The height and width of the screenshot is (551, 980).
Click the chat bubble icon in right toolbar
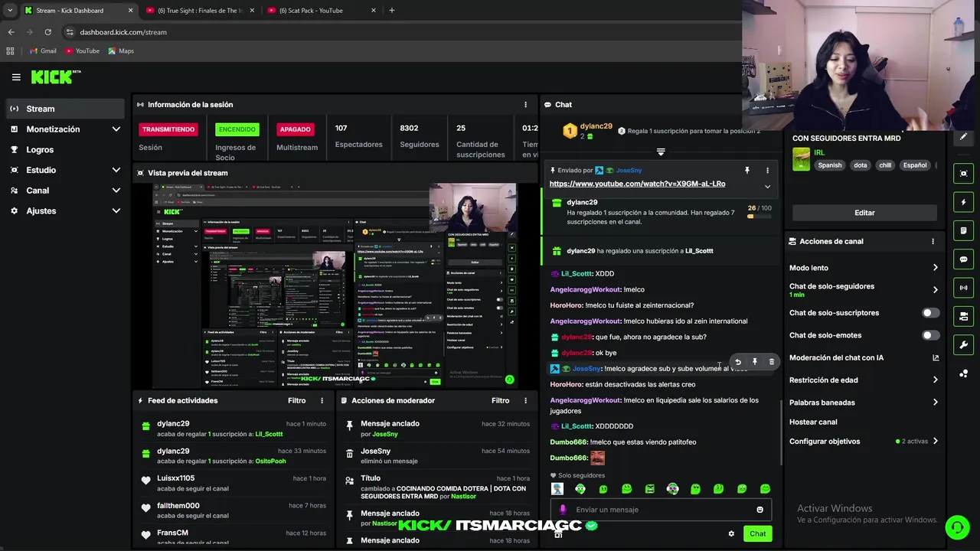click(x=964, y=259)
